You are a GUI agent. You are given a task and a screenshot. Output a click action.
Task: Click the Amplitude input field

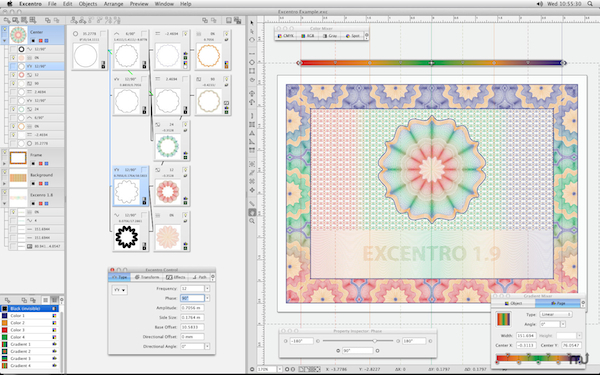click(x=192, y=307)
